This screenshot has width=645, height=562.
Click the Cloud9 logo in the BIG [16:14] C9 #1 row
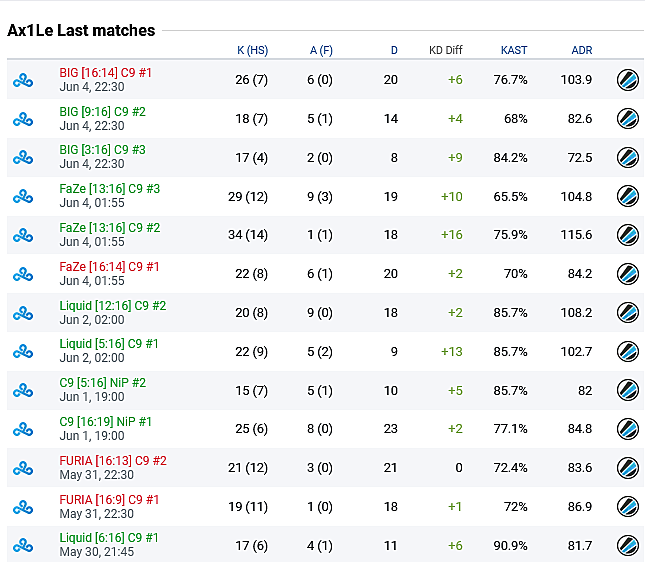point(23,80)
